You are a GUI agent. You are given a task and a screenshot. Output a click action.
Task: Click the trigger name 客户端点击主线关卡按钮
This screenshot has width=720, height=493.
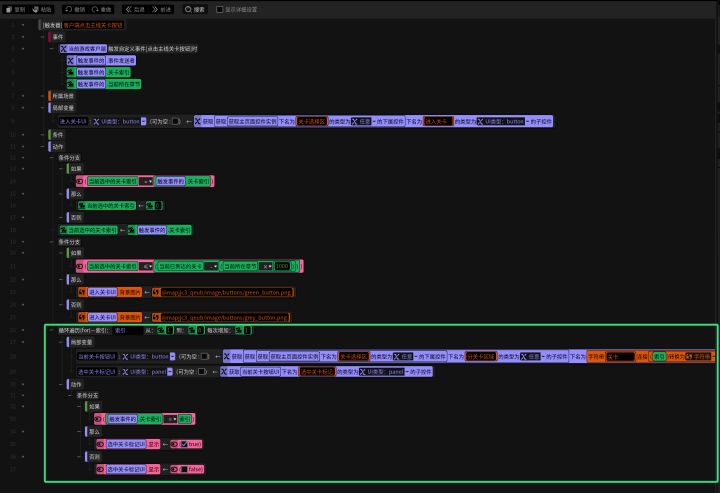coord(94,24)
